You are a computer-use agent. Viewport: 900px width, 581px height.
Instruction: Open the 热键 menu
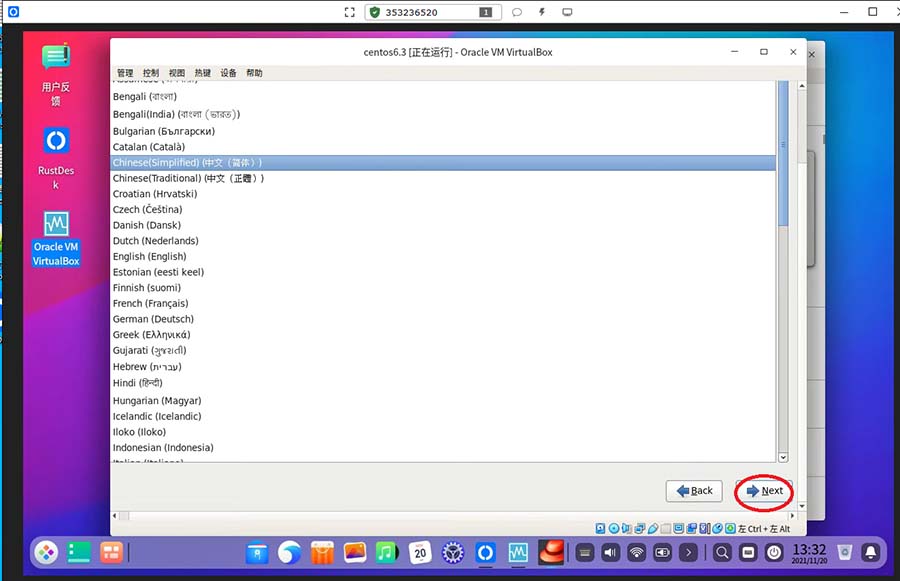click(203, 73)
